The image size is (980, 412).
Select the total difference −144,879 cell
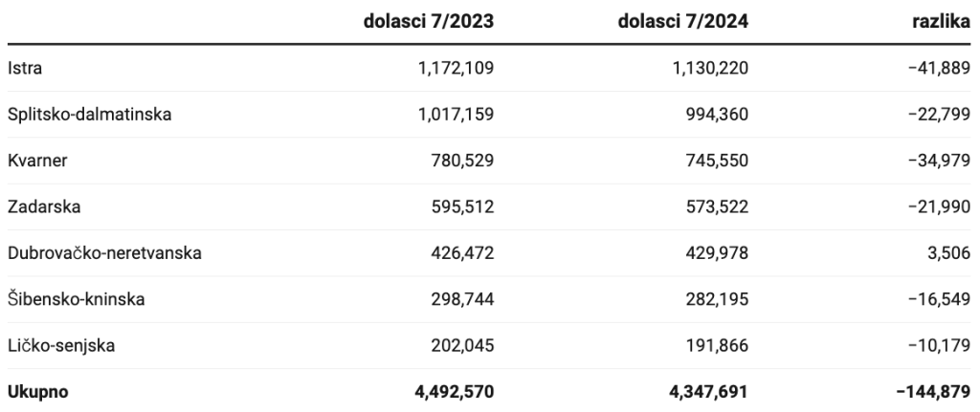pos(932,392)
